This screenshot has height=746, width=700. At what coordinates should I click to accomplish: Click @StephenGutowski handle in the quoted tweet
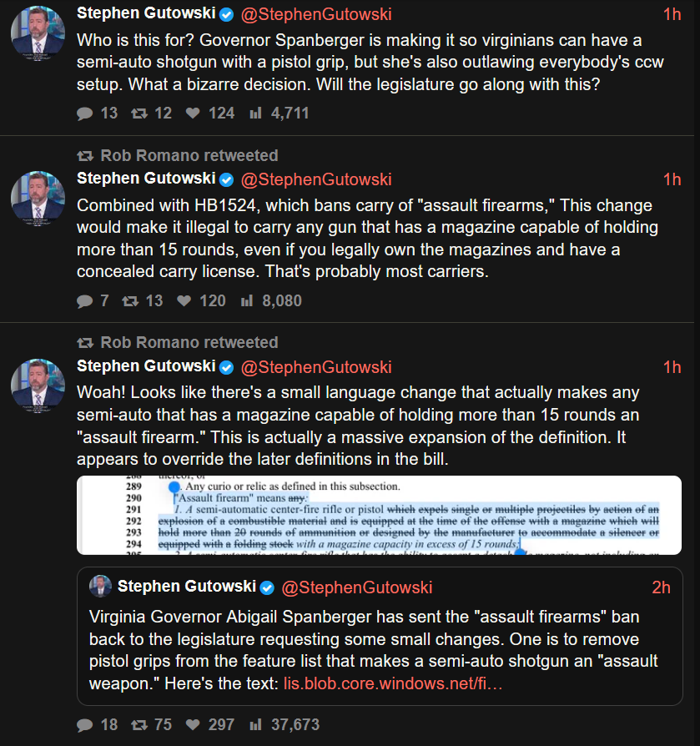(357, 587)
